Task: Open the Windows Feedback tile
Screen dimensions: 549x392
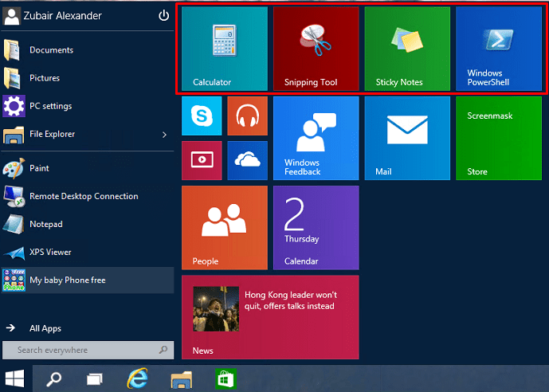Action: pyautogui.click(x=316, y=139)
